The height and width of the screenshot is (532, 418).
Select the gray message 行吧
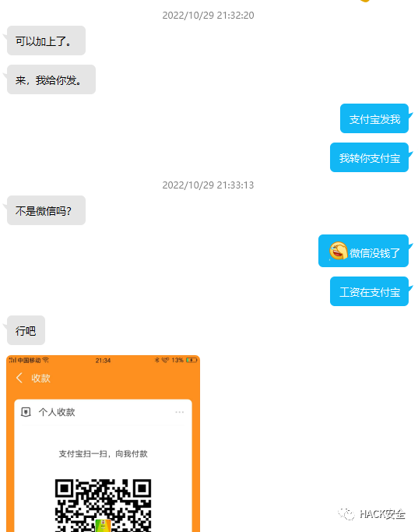tap(26, 330)
